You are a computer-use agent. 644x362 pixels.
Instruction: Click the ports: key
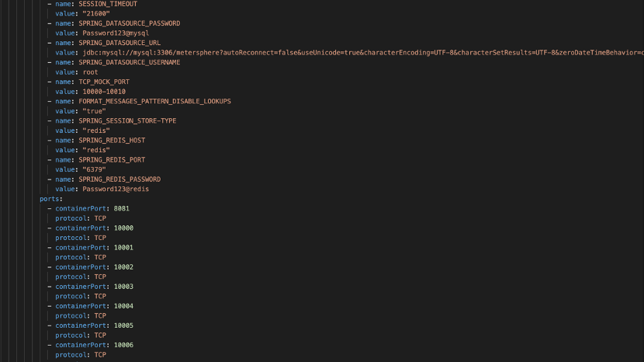(51, 199)
